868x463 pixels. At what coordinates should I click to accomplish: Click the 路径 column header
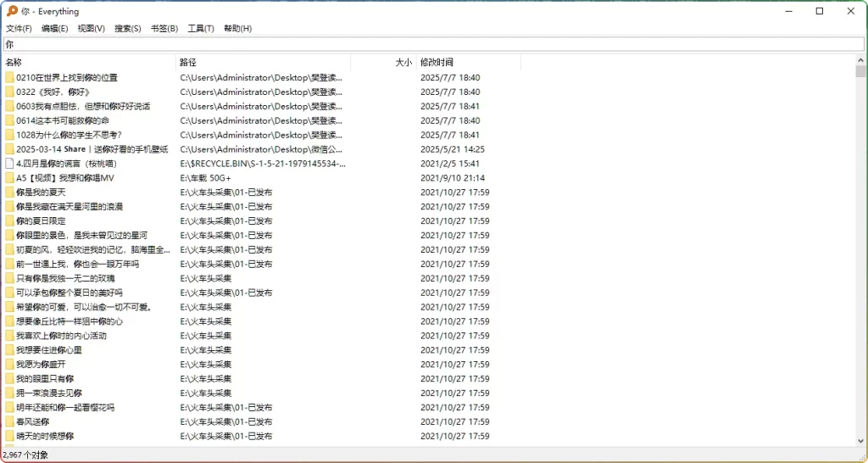188,62
